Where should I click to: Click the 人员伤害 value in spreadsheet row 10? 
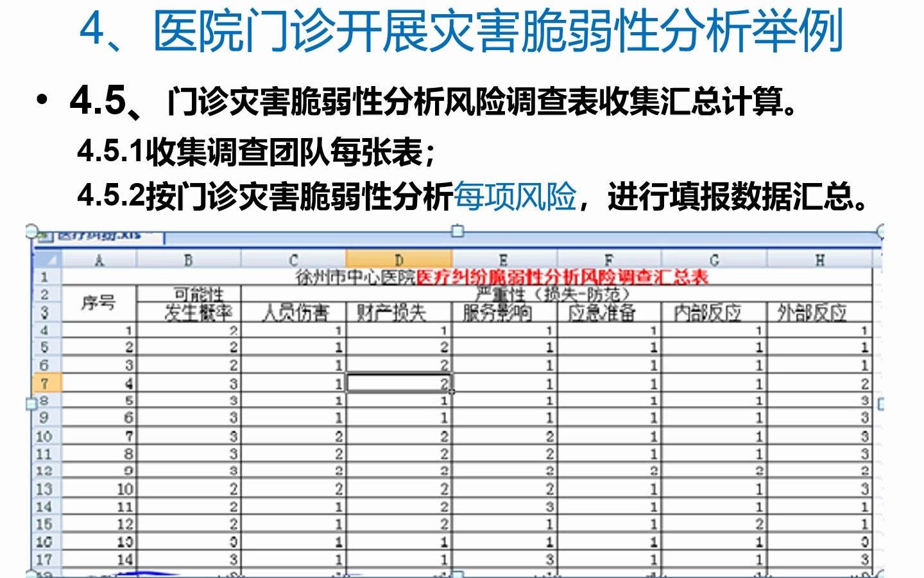click(293, 436)
